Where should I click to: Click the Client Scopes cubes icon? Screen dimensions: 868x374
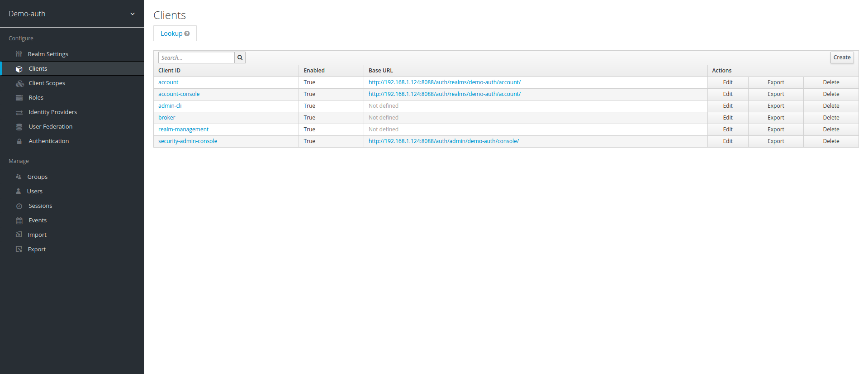tap(19, 83)
